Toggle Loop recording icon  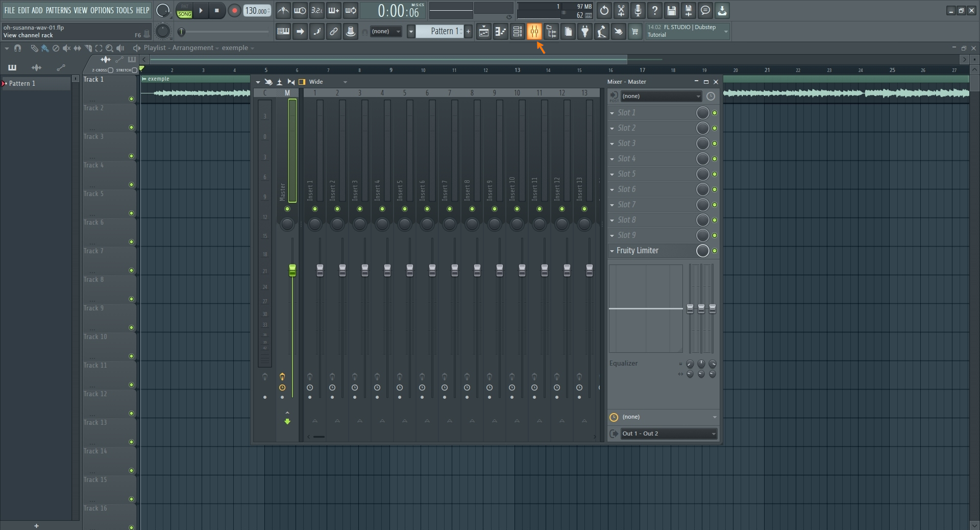[351, 10]
